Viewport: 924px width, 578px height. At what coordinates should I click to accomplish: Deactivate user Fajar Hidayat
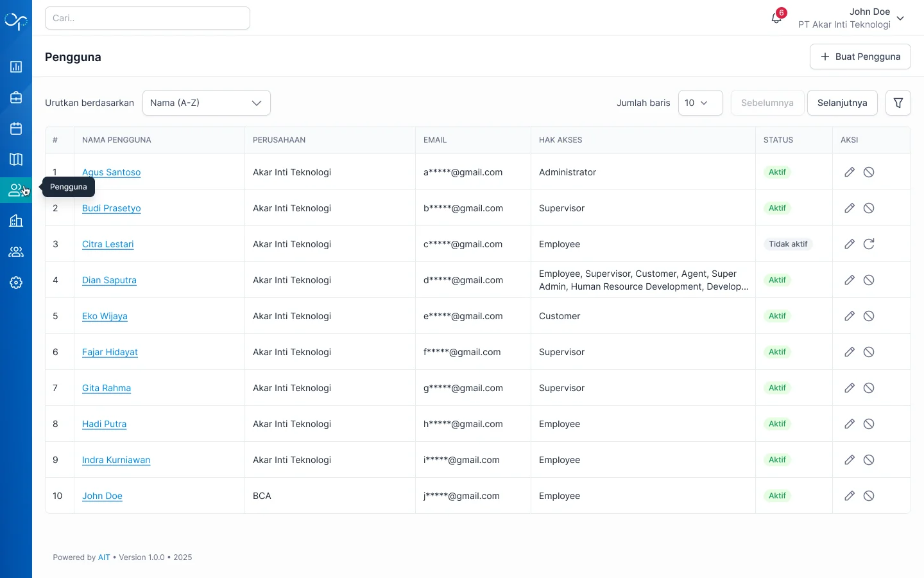[869, 352]
